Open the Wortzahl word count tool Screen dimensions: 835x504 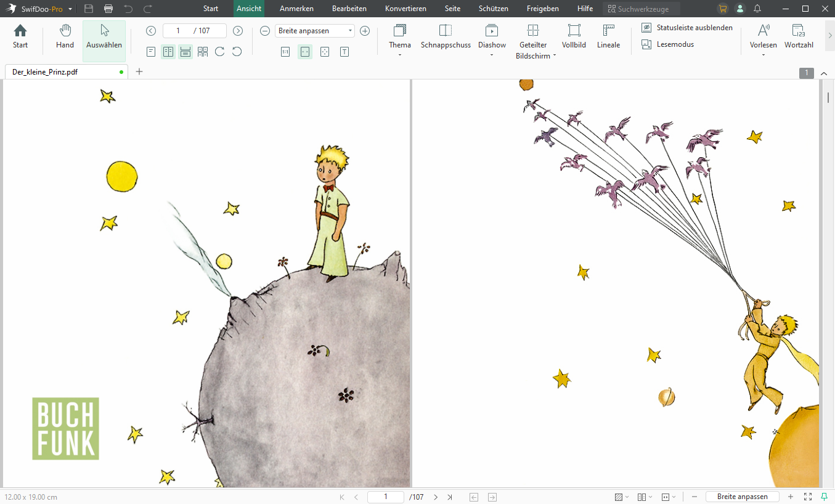[799, 36]
